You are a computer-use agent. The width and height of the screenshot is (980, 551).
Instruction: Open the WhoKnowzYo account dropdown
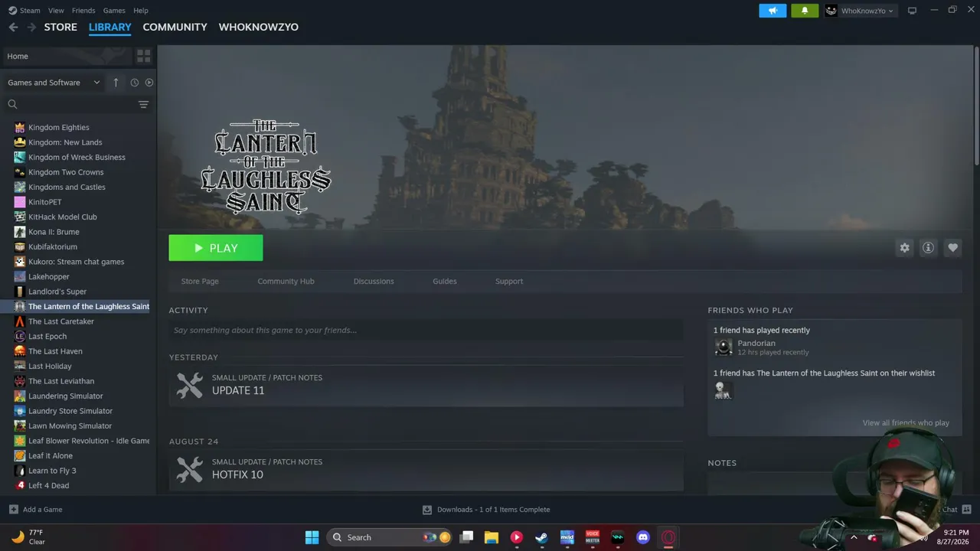click(x=860, y=11)
